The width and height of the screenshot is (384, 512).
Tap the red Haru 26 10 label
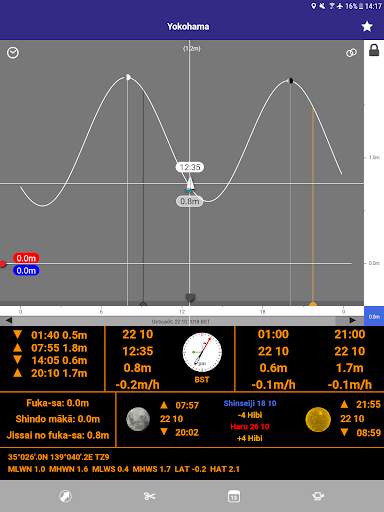[x=250, y=427]
